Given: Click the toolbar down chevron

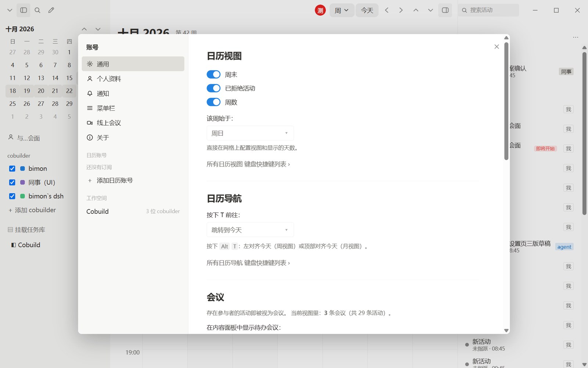Looking at the screenshot, I should coord(430,10).
